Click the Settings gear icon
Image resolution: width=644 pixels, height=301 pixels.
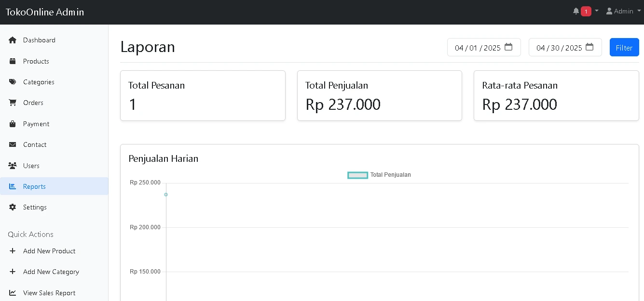(x=13, y=207)
